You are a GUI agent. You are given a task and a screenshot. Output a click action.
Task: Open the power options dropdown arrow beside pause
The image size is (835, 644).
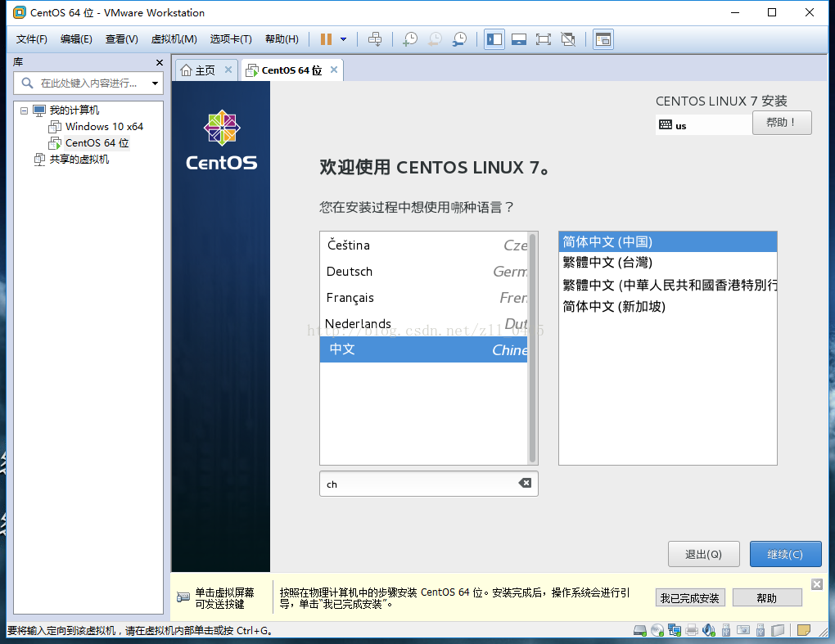click(344, 38)
